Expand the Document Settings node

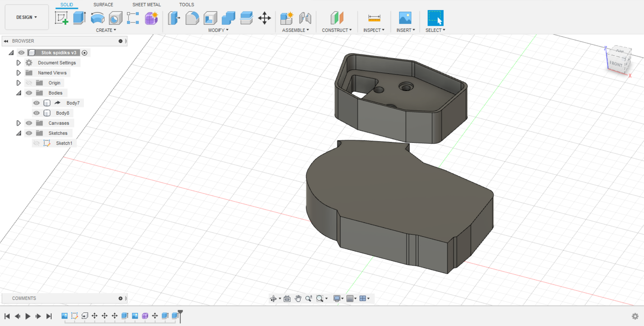click(18, 63)
